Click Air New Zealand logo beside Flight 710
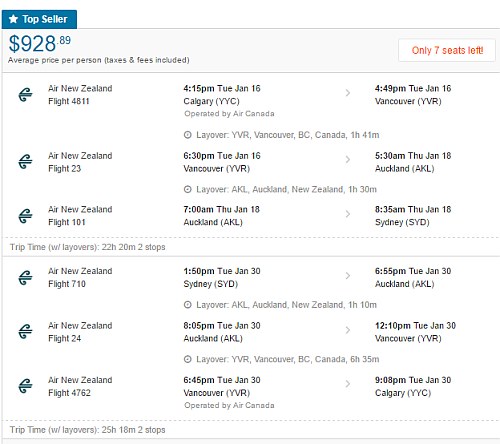 click(x=25, y=277)
